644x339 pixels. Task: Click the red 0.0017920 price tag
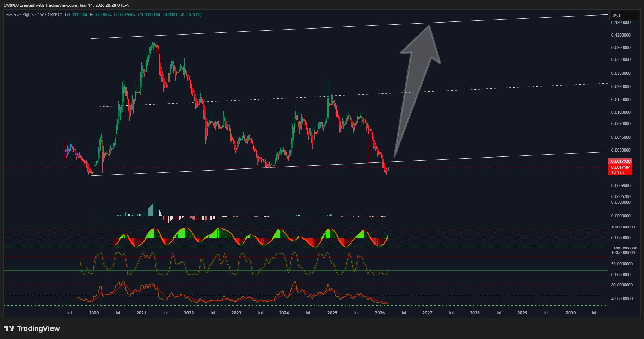point(620,161)
